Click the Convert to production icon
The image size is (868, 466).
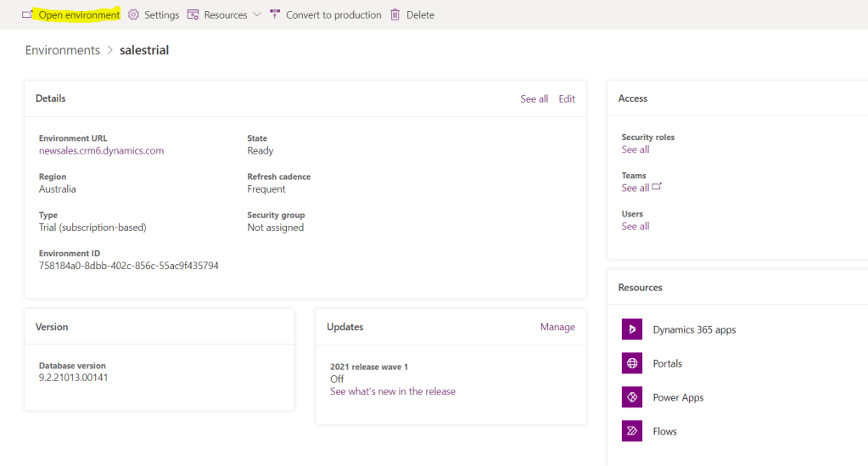[275, 14]
